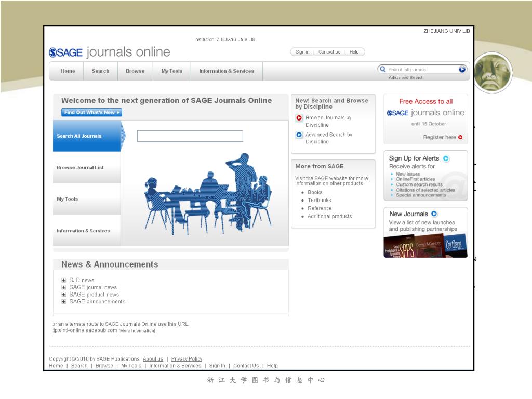Viewport: 532px width, 399px height.
Task: Click the More Information link
Action: (137, 331)
